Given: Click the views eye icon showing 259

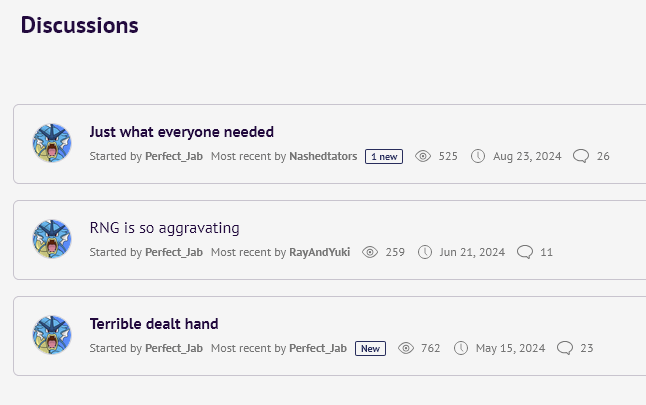Looking at the screenshot, I should (x=370, y=252).
